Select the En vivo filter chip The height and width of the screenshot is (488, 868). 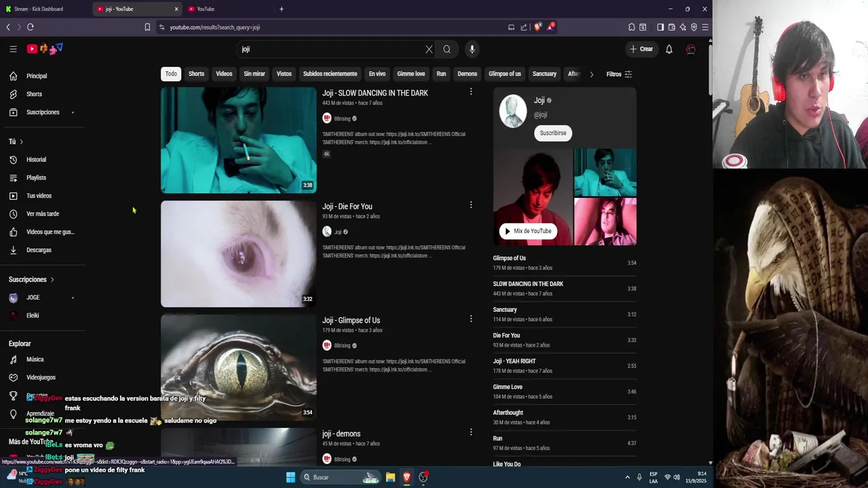point(377,74)
